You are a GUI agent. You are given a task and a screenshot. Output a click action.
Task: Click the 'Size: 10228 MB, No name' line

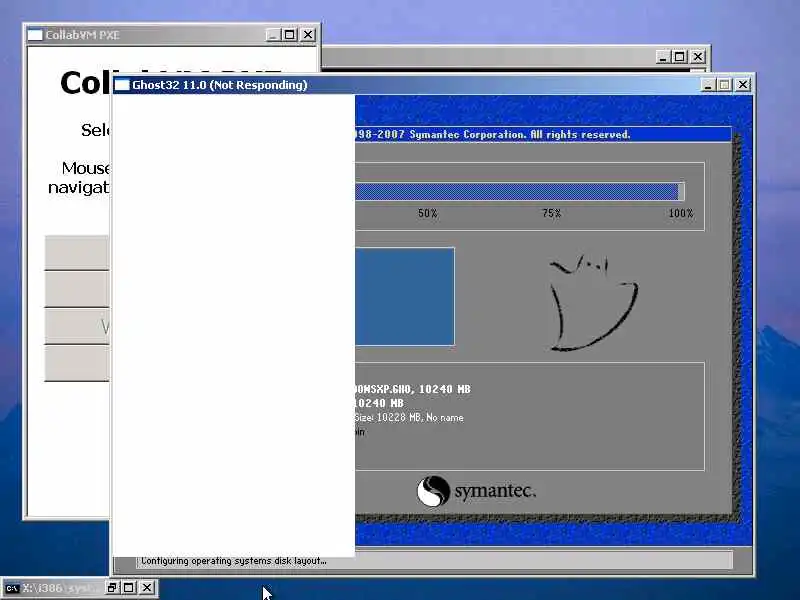409,417
